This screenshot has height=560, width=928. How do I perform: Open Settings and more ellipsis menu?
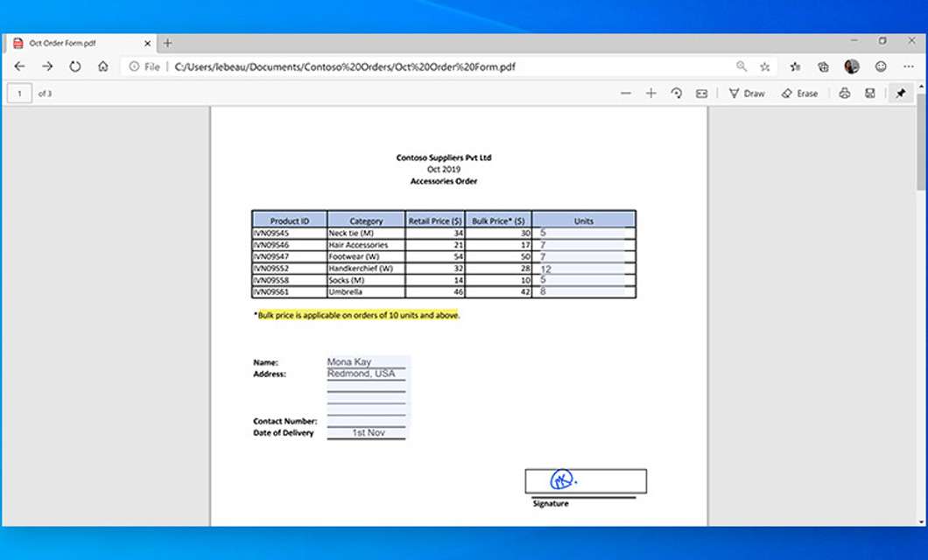click(908, 66)
